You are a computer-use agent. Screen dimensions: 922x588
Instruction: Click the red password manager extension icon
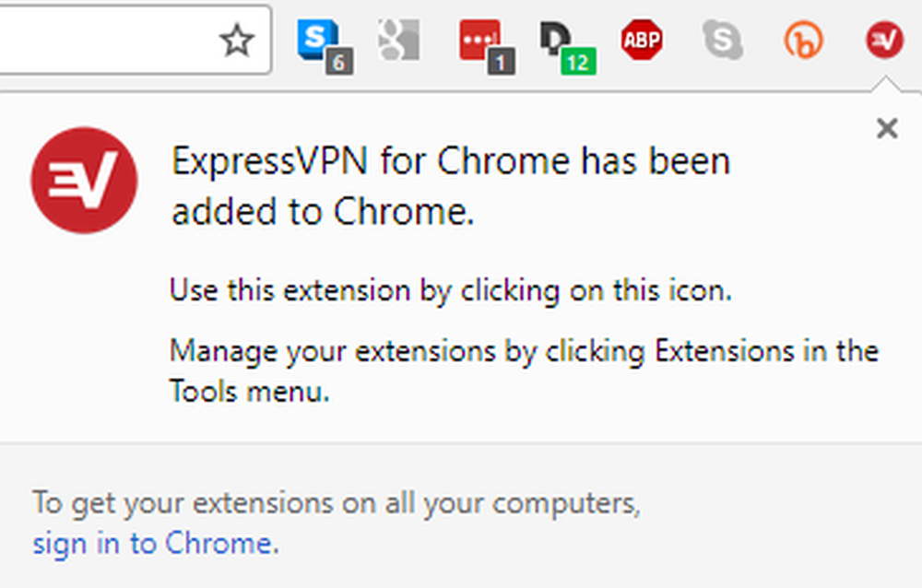click(479, 39)
